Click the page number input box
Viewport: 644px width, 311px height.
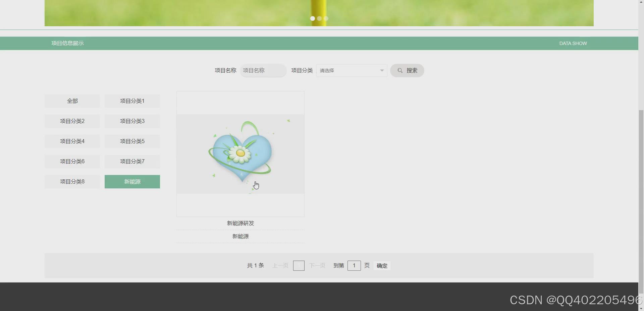tap(354, 265)
